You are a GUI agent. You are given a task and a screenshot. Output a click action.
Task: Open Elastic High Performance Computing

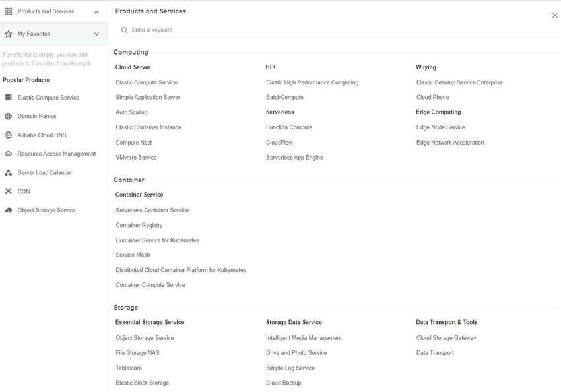312,82
